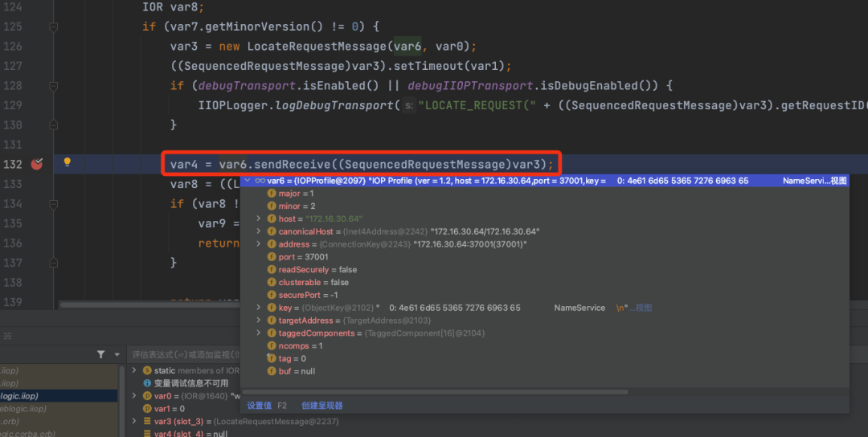The image size is (868, 437).
Task: Click the sendReceive call on line 132
Action: point(291,165)
